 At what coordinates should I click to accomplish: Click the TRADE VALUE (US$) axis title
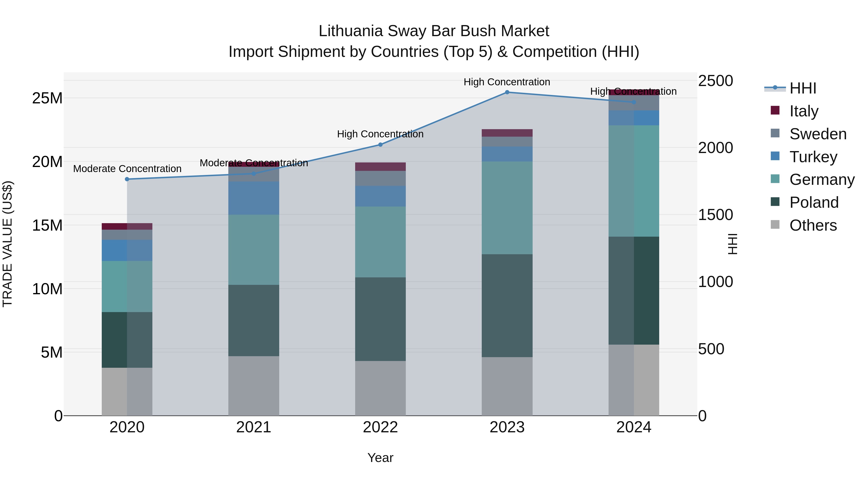[x=8, y=244]
